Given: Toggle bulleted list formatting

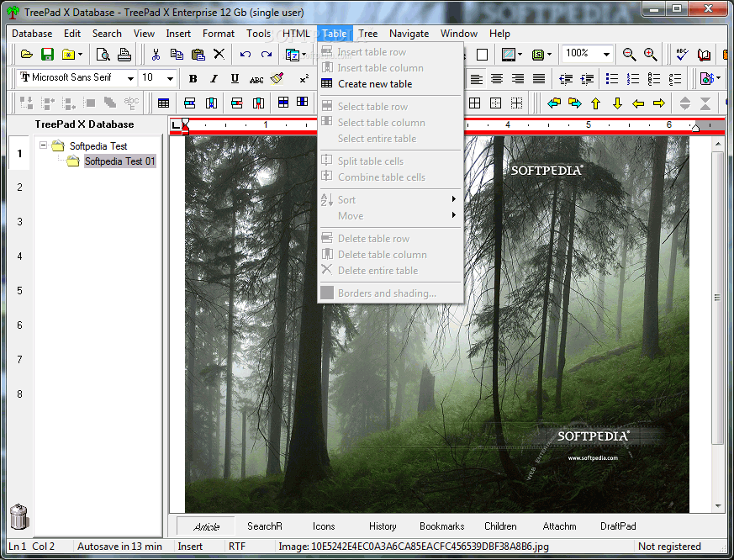Looking at the screenshot, I should [x=612, y=79].
